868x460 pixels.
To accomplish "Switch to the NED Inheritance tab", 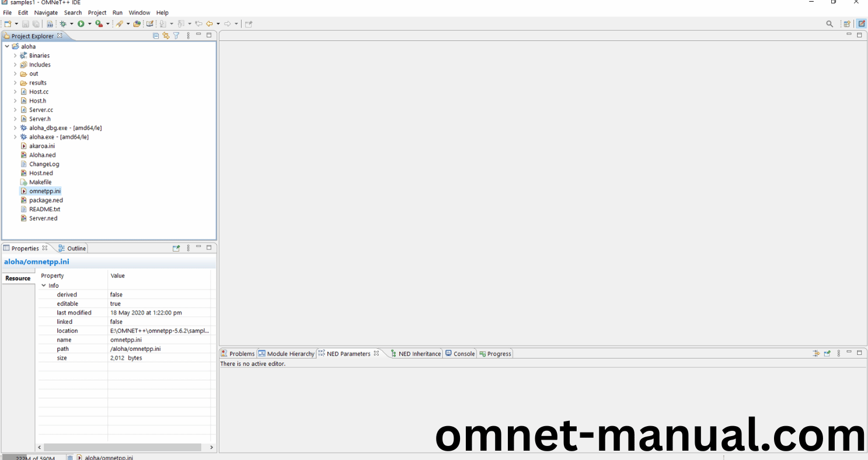I will [416, 354].
